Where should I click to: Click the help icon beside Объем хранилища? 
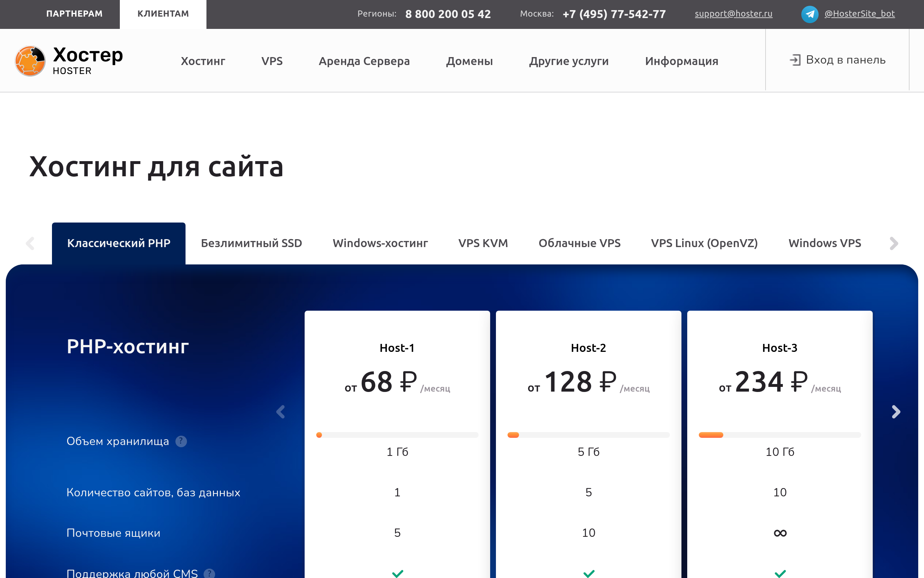pos(181,441)
